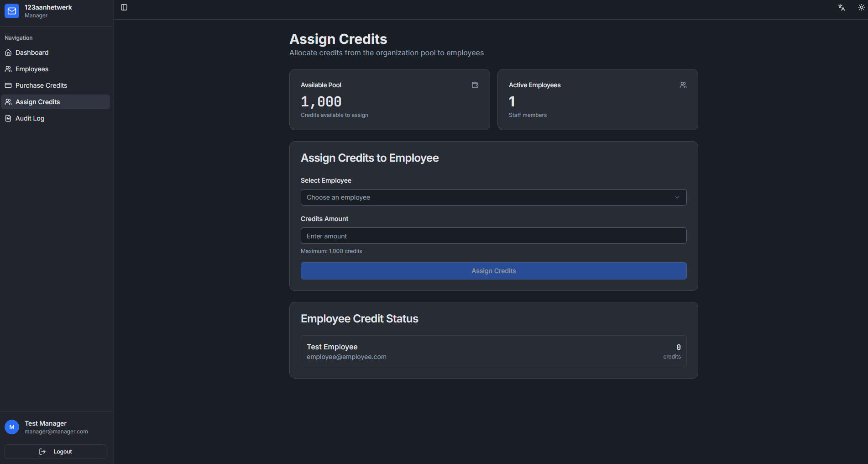The width and height of the screenshot is (868, 464).
Task: Open the Audit Log section
Action: (30, 118)
